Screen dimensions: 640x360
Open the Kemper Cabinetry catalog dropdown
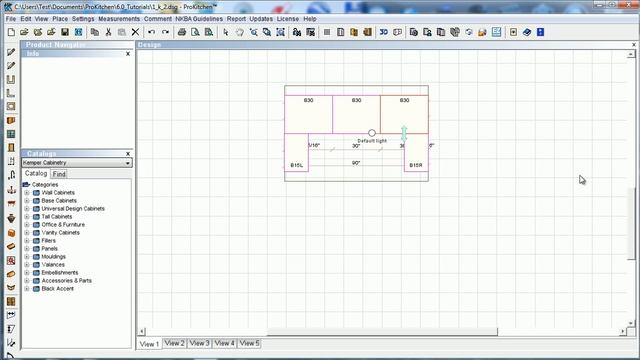(128, 163)
